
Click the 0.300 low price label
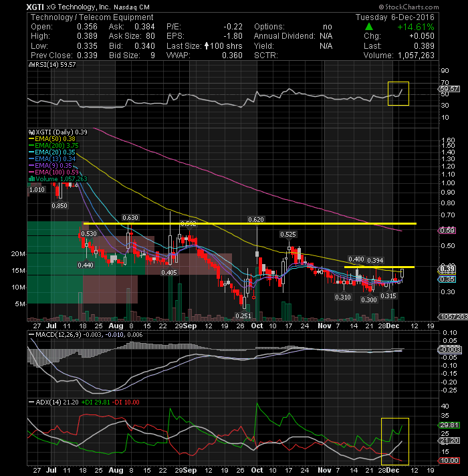pos(369,300)
